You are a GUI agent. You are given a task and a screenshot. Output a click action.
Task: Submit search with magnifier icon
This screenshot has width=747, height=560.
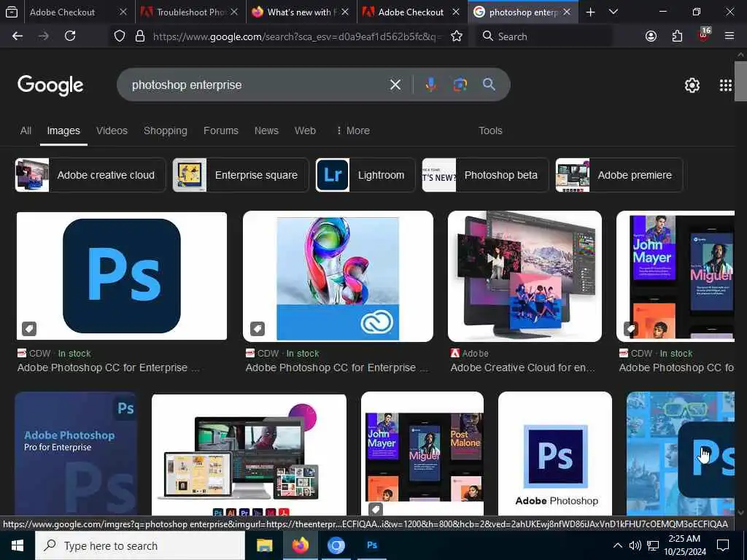pos(489,85)
